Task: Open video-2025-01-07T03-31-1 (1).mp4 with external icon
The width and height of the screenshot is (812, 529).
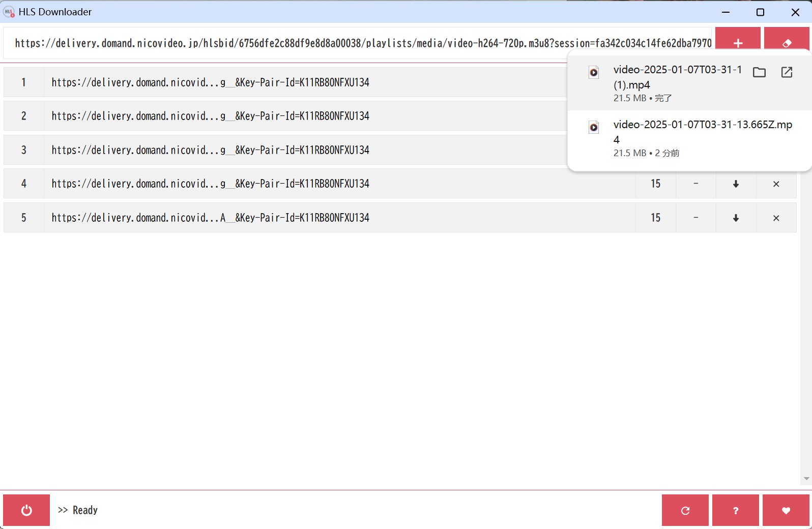Action: (787, 72)
